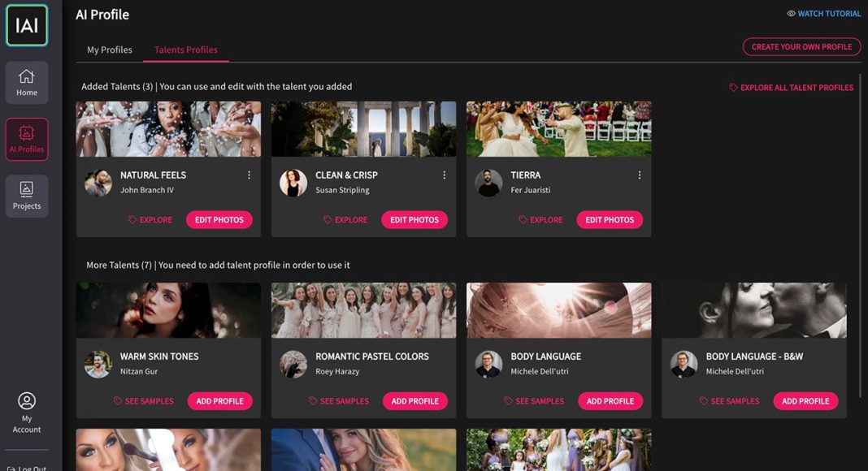Click the NATURAL FEELS title text
The image size is (868, 471).
154,175
